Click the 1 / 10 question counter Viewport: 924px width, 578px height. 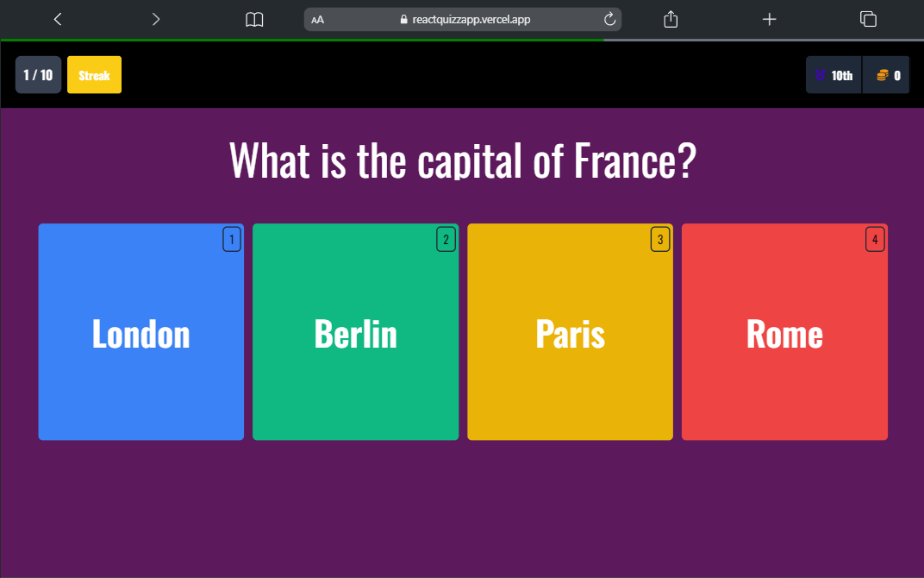tap(38, 74)
